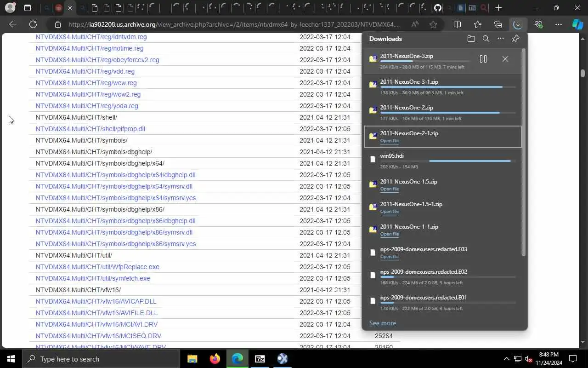Click the address bar URL
Image resolution: width=588 pixels, height=368 pixels.
pos(234,24)
